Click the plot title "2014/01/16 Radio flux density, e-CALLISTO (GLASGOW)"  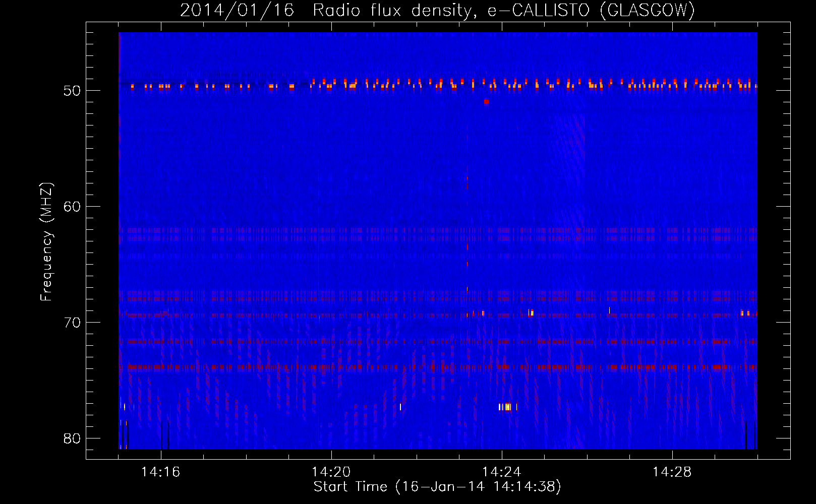437,10
